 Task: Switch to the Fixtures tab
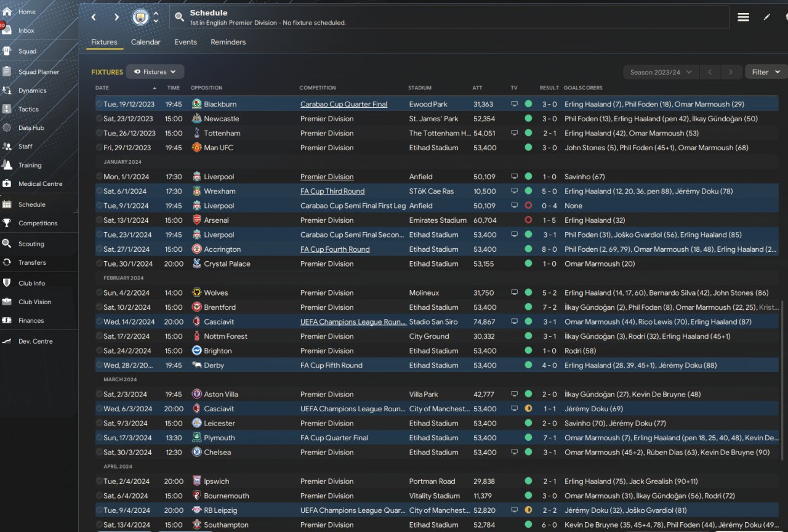(104, 42)
